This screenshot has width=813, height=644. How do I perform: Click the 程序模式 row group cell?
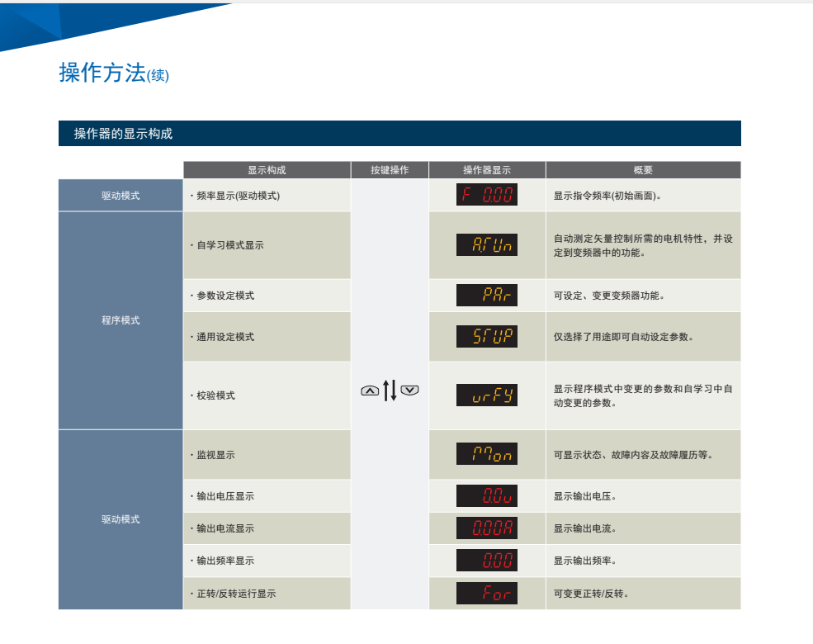(x=121, y=320)
